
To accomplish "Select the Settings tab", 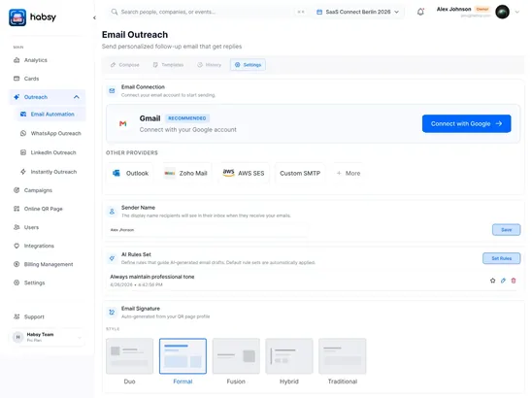I will (x=248, y=65).
